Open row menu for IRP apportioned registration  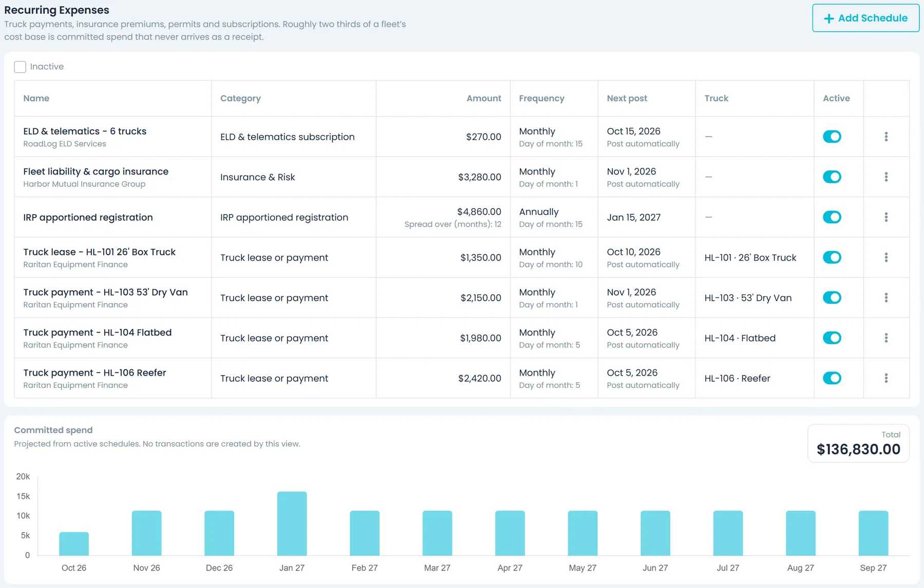point(886,217)
